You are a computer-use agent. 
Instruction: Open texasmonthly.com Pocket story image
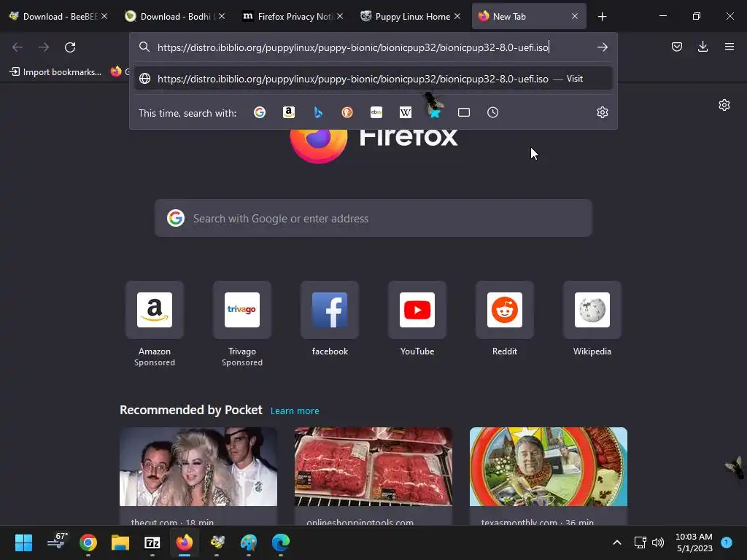(x=549, y=467)
